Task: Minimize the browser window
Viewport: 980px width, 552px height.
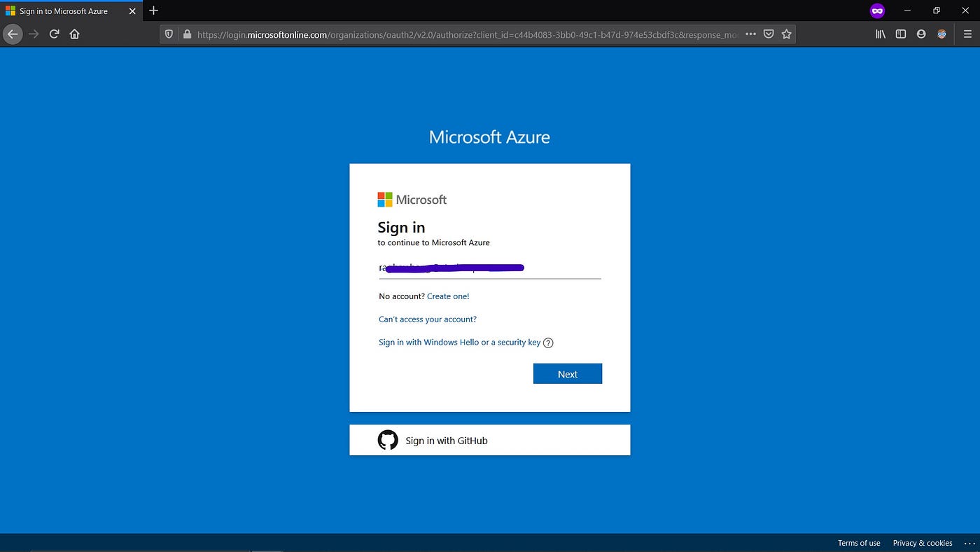Action: (907, 11)
